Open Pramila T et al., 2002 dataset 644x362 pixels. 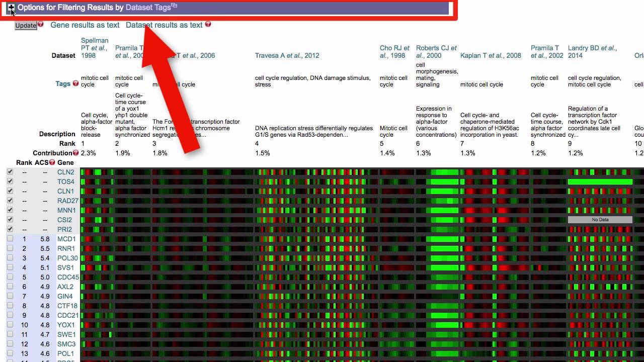[x=547, y=52]
